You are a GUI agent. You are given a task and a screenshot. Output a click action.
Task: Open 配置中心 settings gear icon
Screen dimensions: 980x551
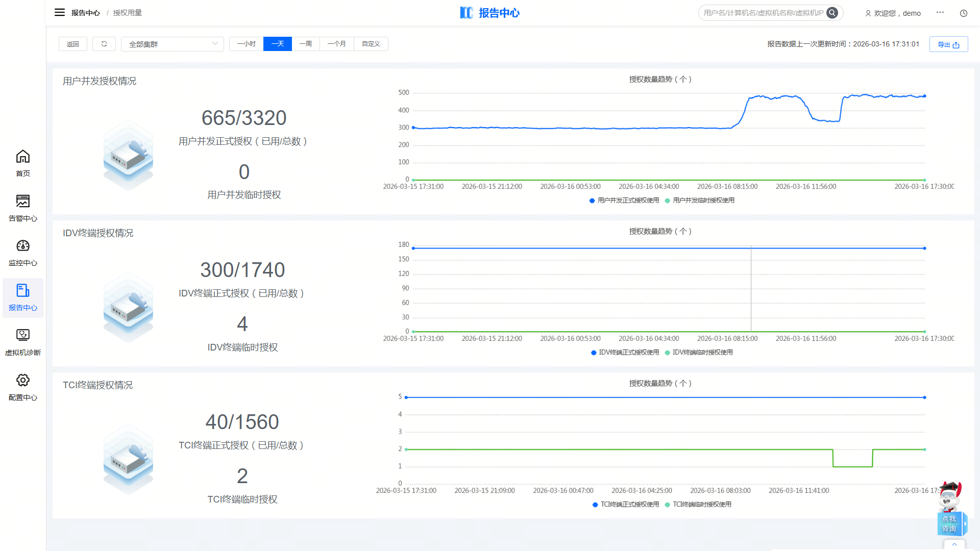point(23,380)
